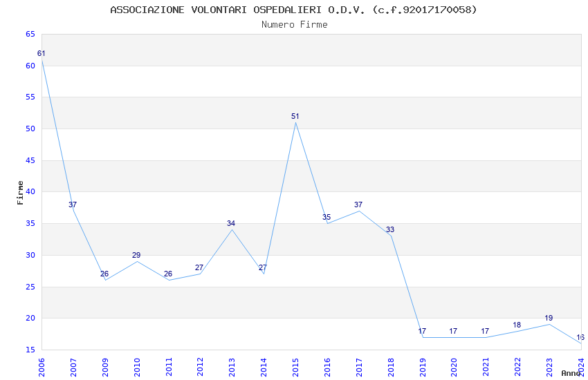
Task: Select the year 2009 on x-axis
Action: coord(105,368)
